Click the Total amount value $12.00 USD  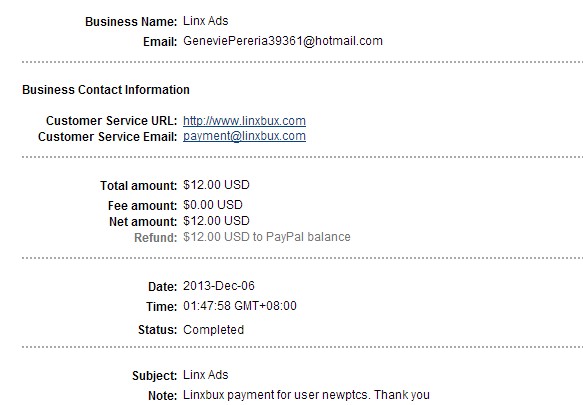216,185
